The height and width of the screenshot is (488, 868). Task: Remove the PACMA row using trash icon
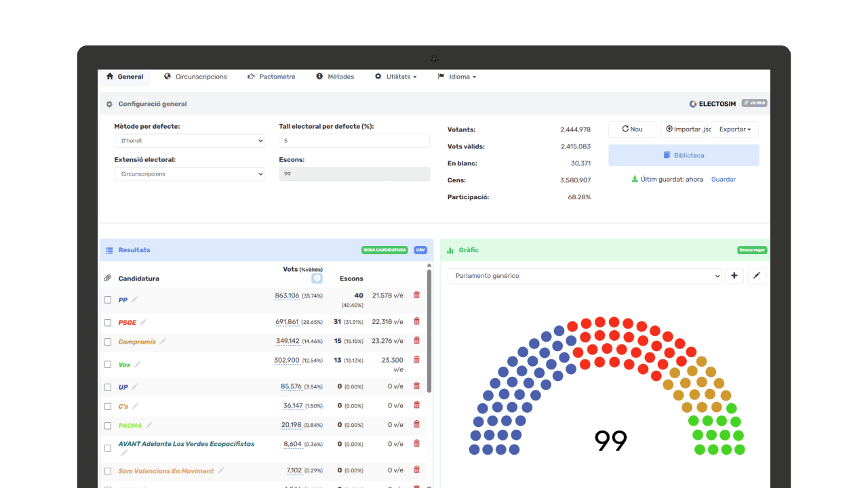tap(416, 424)
